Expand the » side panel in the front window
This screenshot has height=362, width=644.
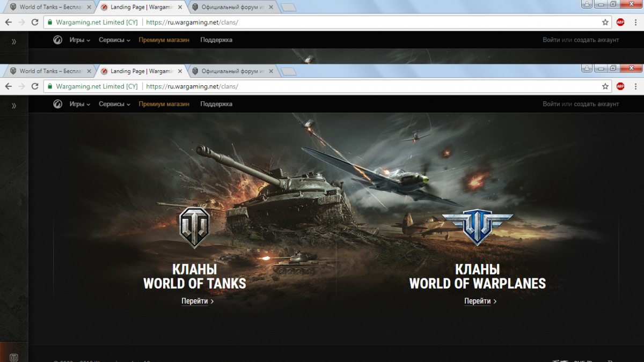[14, 106]
